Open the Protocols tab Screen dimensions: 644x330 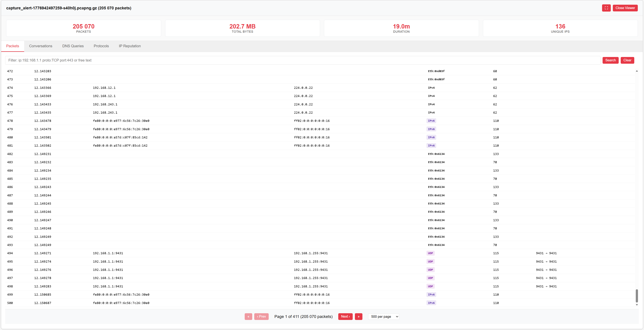tap(101, 46)
